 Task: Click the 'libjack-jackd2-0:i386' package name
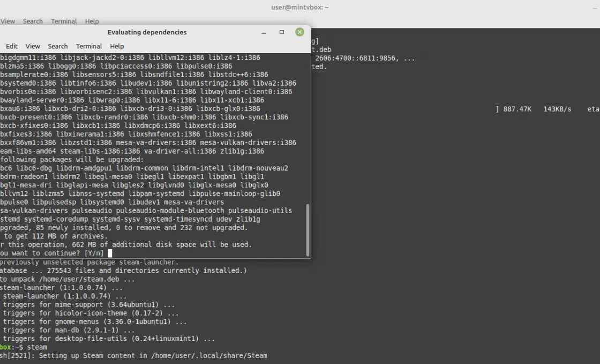coord(102,58)
